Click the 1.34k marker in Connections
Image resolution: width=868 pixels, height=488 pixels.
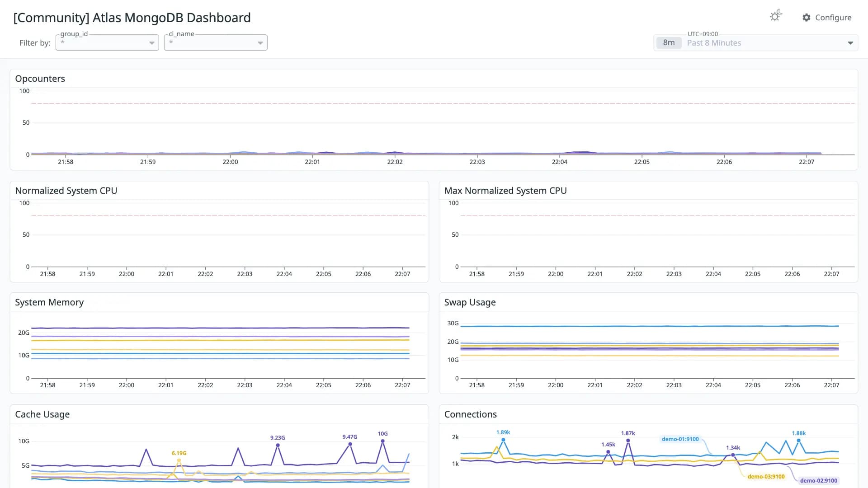(733, 455)
